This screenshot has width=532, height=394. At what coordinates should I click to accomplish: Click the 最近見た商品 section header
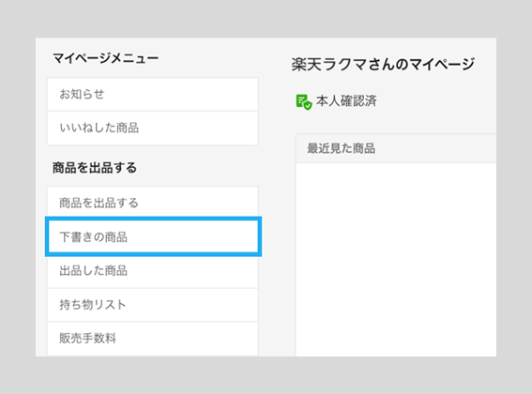click(396, 148)
